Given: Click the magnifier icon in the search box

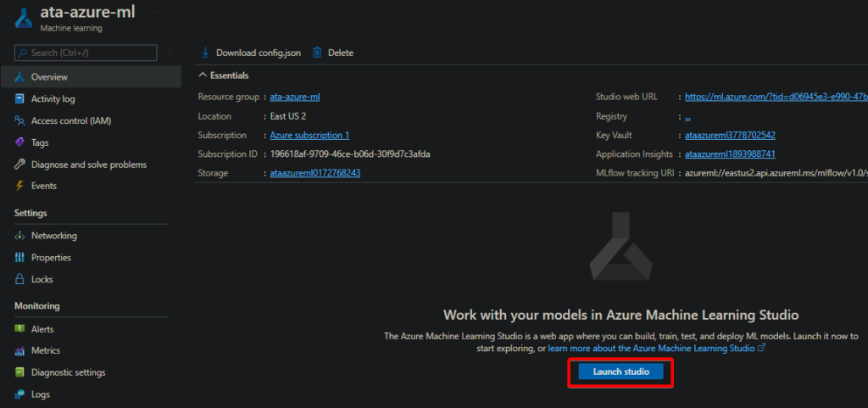Looking at the screenshot, I should click(x=23, y=53).
